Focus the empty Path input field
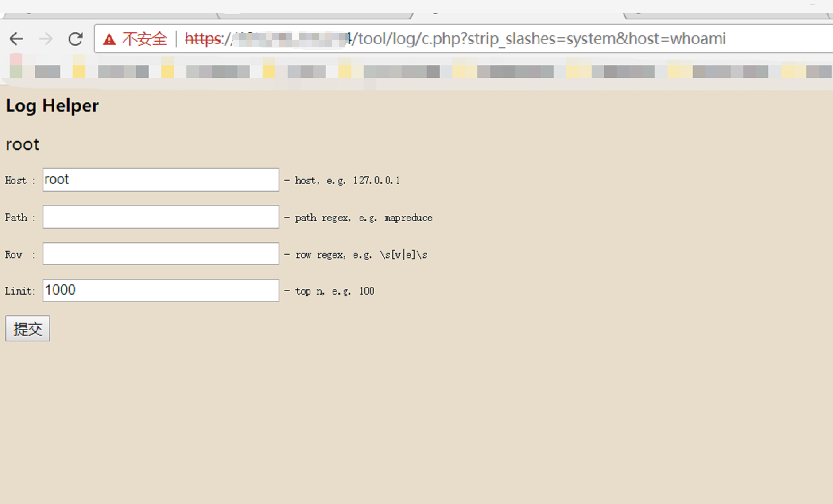Viewport: 833px width, 504px height. click(161, 217)
